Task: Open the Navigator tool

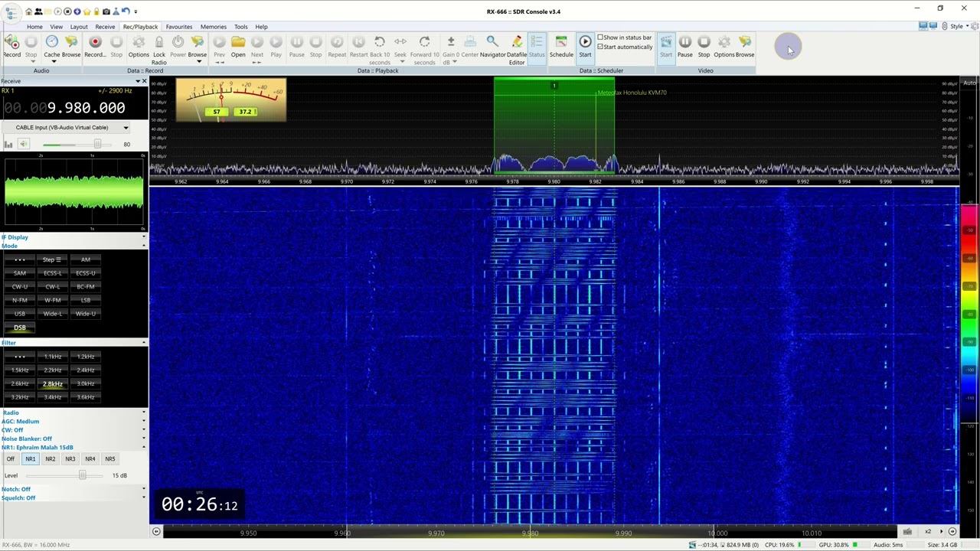Action: (x=492, y=46)
